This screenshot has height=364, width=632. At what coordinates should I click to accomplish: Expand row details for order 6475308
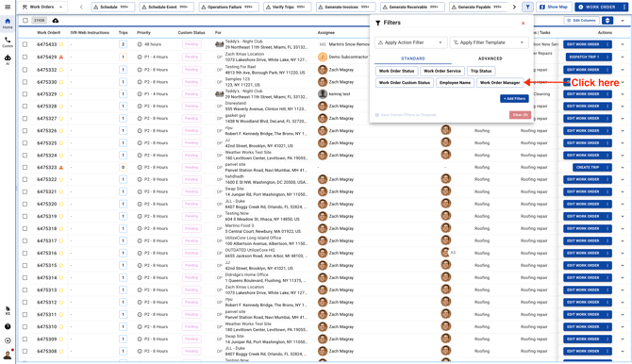tap(623, 351)
